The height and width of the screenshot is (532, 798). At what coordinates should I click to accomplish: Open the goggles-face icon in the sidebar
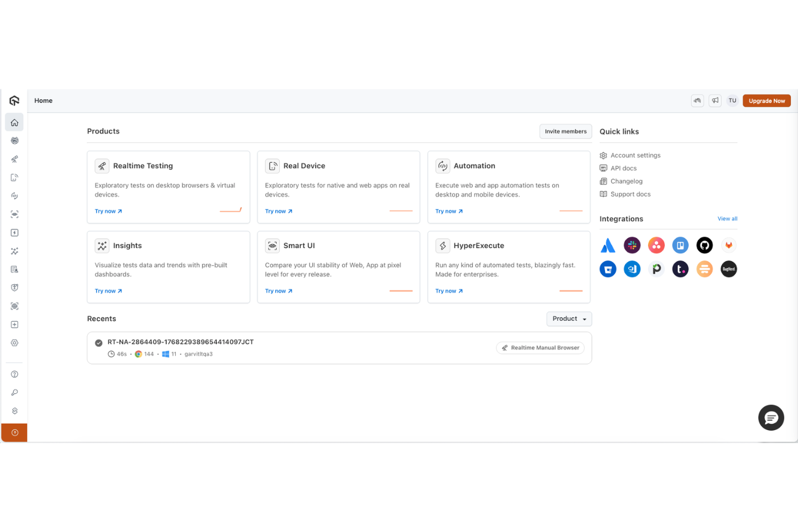[x=15, y=141]
